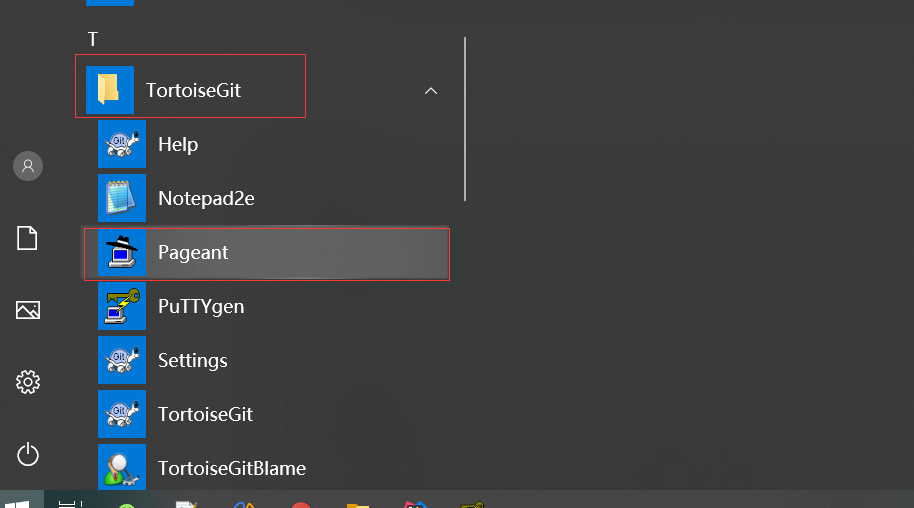Open TortoiseGitBlame tool
The width and height of the screenshot is (914, 508).
coord(231,468)
